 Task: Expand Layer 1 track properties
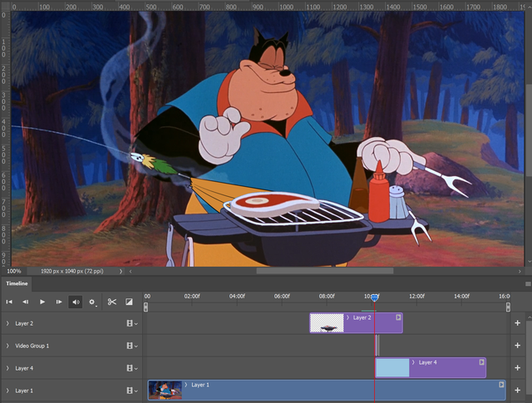(7, 391)
